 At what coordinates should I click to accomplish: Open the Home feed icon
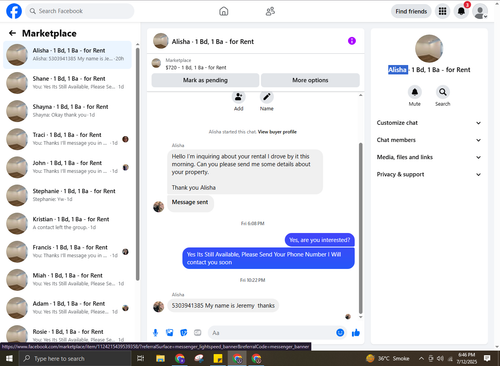224,11
